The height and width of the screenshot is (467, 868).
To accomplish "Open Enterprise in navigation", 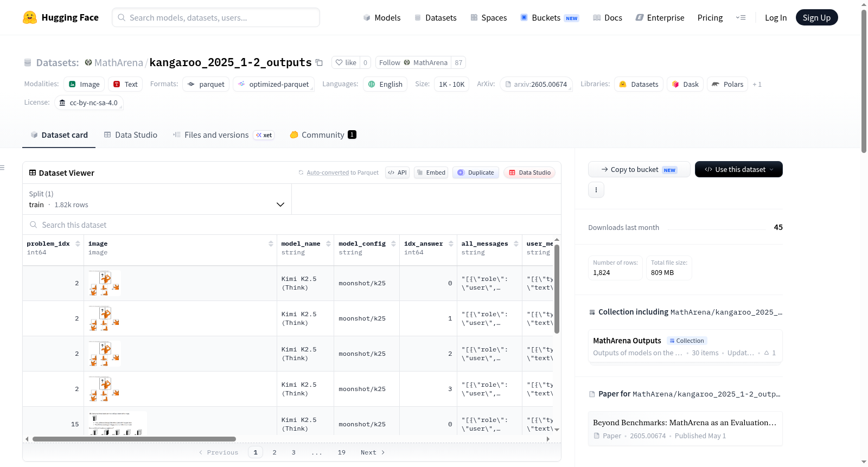I will 660,18.
